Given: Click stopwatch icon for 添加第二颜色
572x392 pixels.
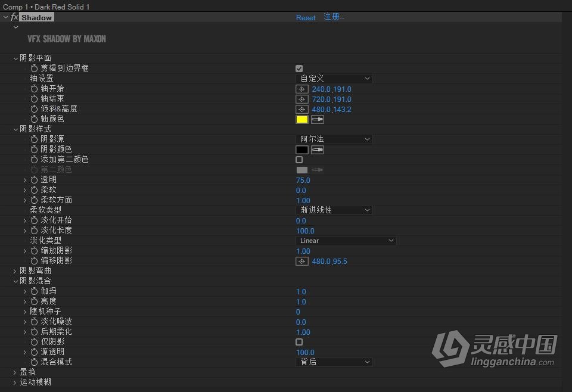Looking at the screenshot, I should click(34, 160).
